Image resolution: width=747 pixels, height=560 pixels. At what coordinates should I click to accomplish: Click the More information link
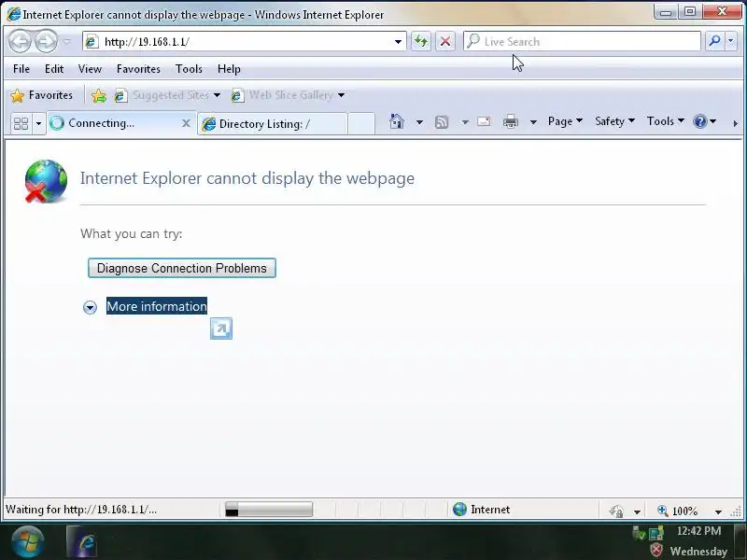pyautogui.click(x=157, y=306)
